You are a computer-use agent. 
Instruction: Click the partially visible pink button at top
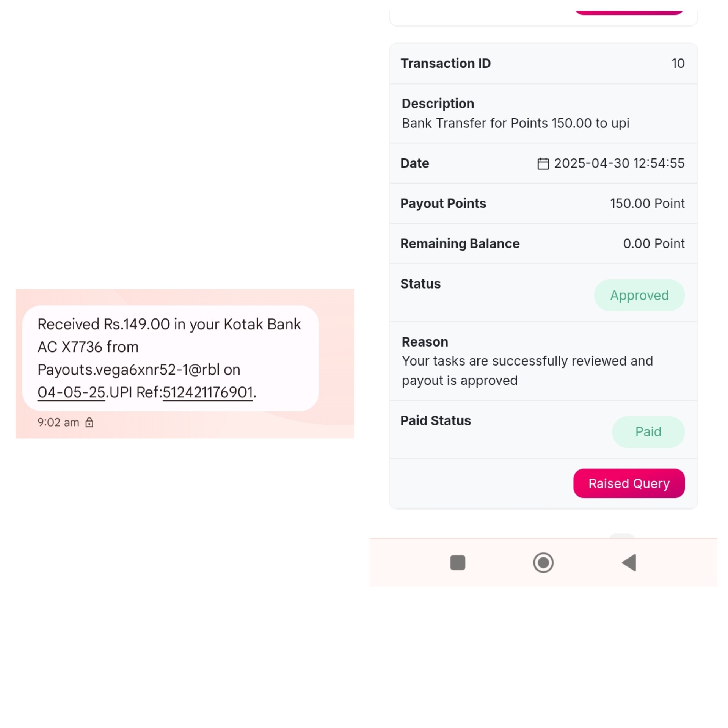click(x=629, y=13)
